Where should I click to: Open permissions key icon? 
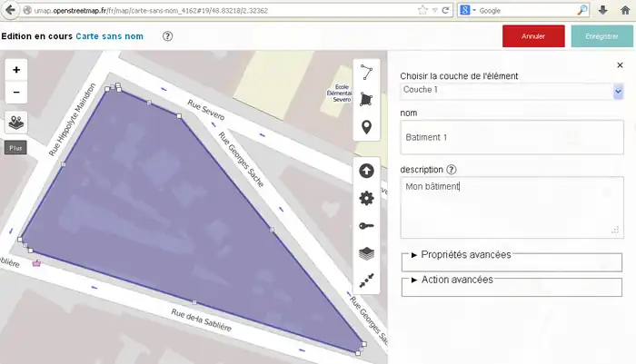(366, 226)
